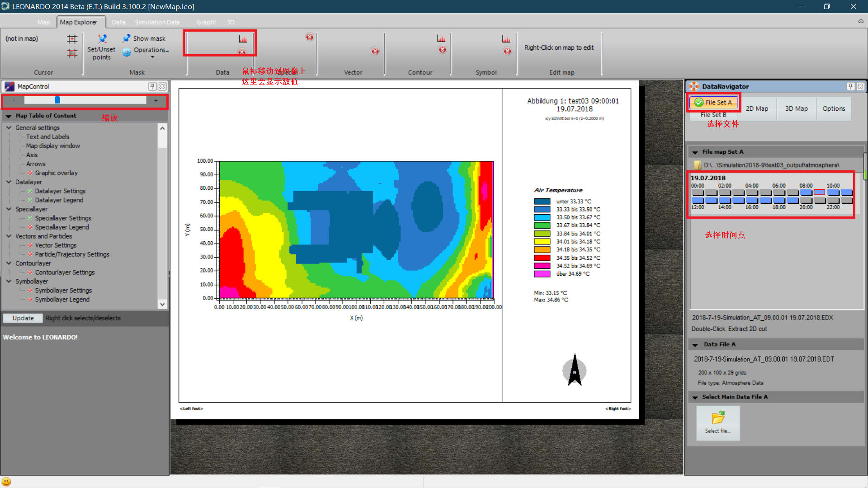Click red remove icon in Vector group

(375, 51)
